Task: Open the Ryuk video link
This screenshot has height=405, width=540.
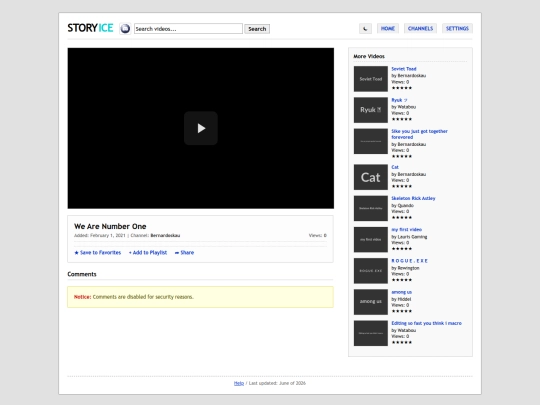Action: [399, 100]
